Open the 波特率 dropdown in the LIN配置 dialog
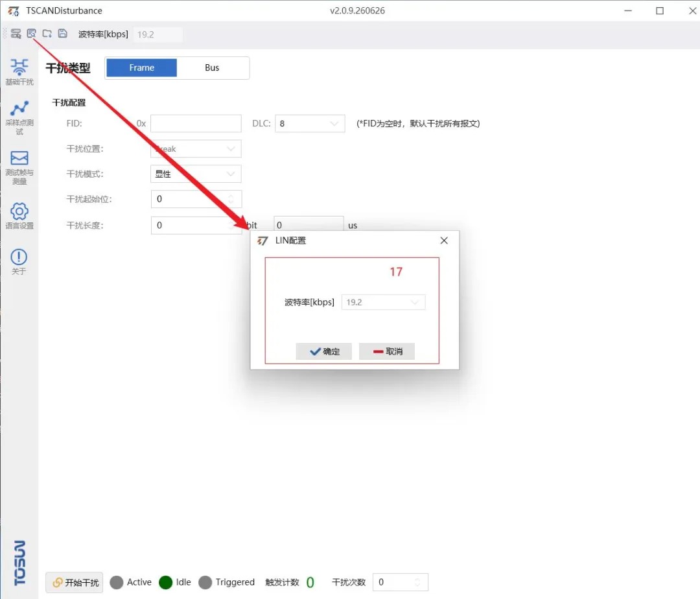 tap(383, 302)
